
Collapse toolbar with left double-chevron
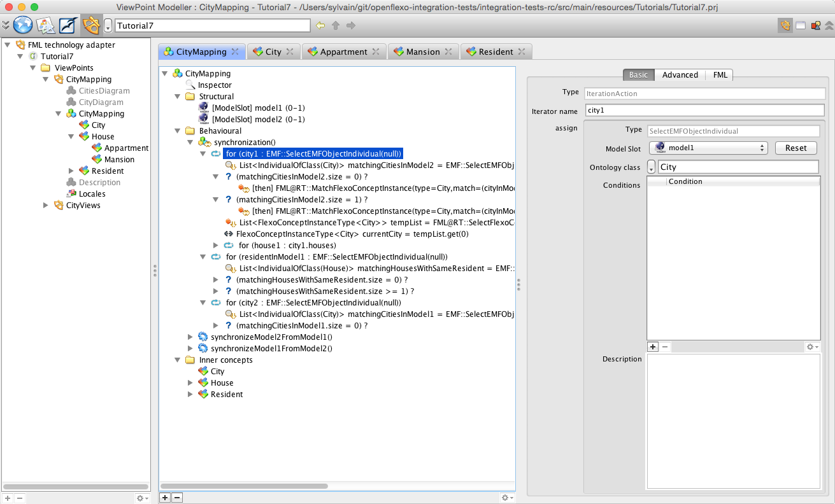(x=6, y=25)
